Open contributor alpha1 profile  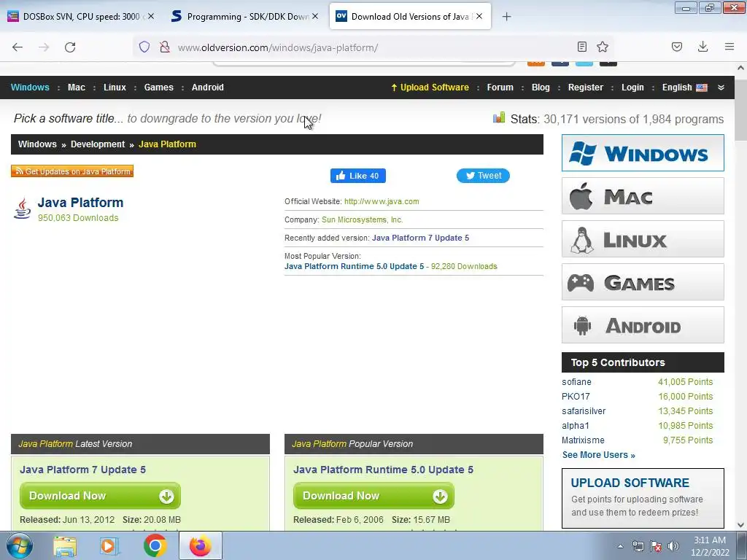(x=576, y=426)
